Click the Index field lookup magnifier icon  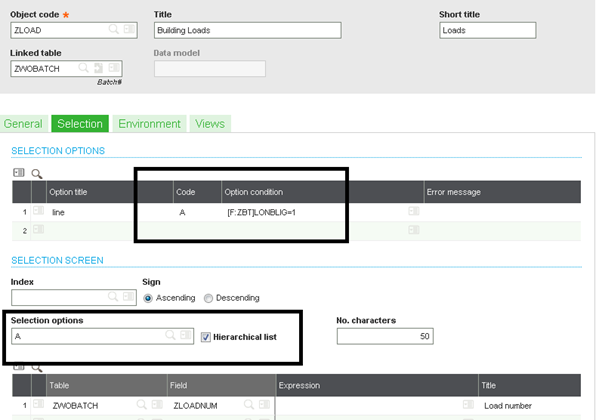(113, 298)
